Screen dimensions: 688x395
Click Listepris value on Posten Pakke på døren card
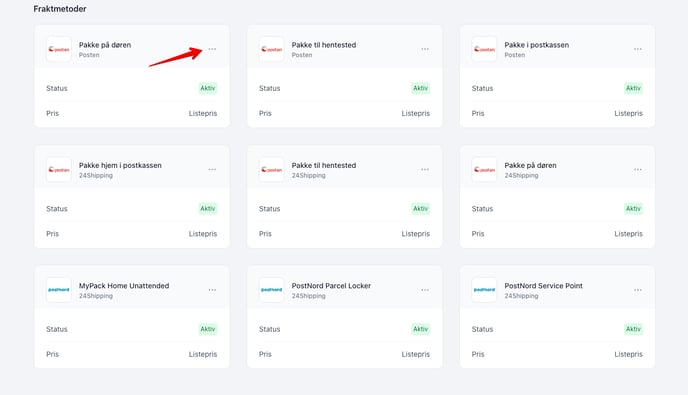click(x=203, y=113)
